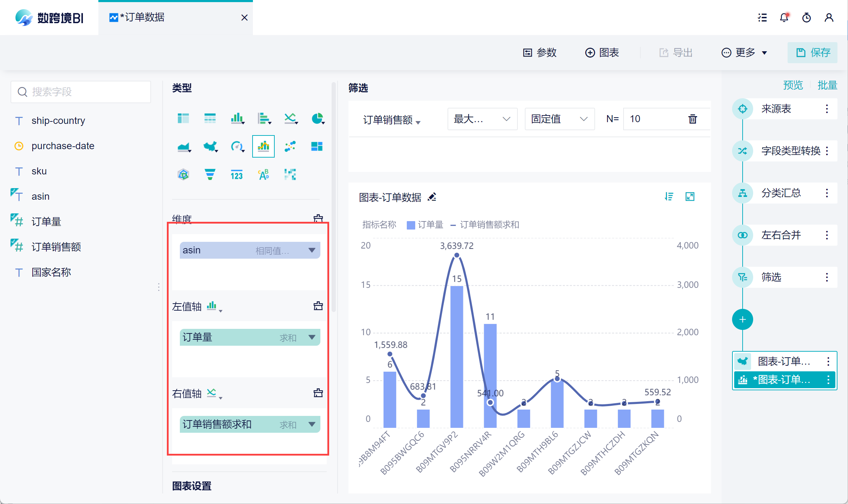The image size is (848, 504).
Task: Click the 预览 link
Action: 793,85
